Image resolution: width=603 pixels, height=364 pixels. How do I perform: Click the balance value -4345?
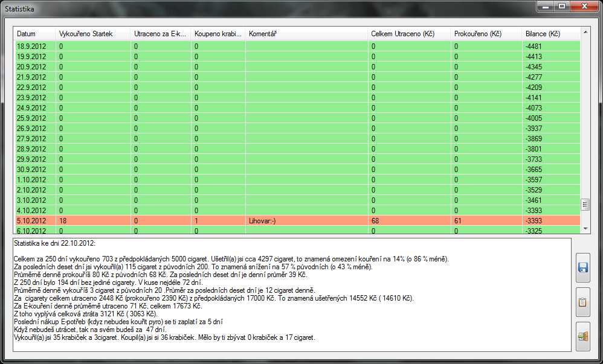534,67
